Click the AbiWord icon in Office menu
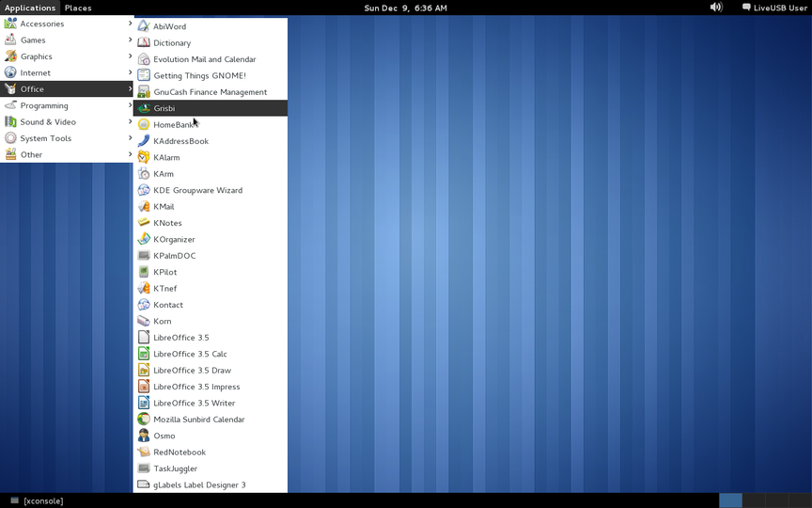812x508 pixels. [144, 26]
